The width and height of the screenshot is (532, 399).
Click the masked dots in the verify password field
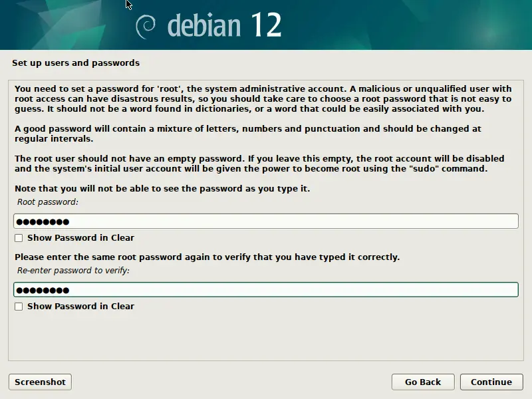(43, 291)
